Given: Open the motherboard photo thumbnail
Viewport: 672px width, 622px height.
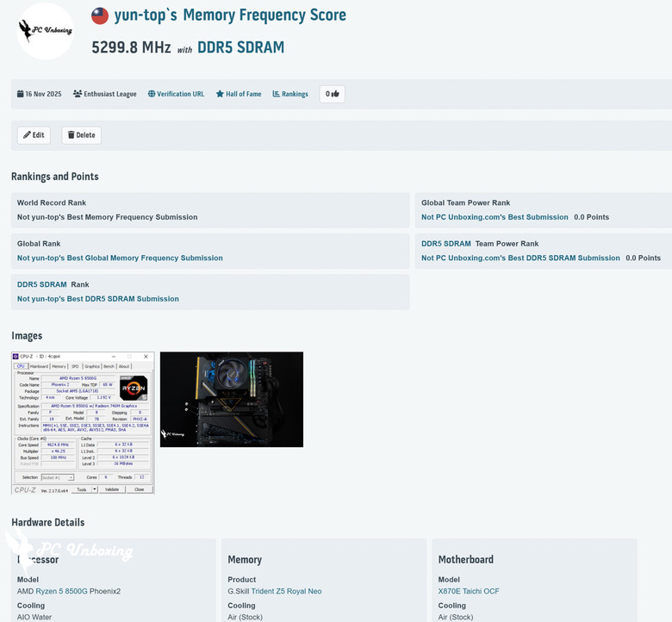Looking at the screenshot, I should 232,400.
